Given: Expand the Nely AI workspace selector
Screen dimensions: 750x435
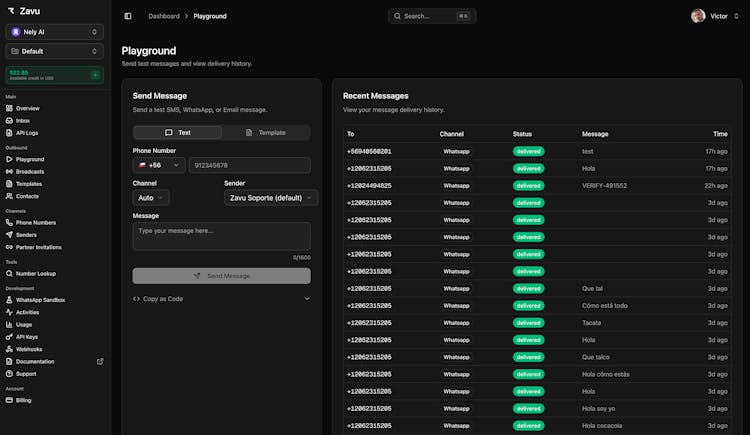Looking at the screenshot, I should click(x=55, y=32).
